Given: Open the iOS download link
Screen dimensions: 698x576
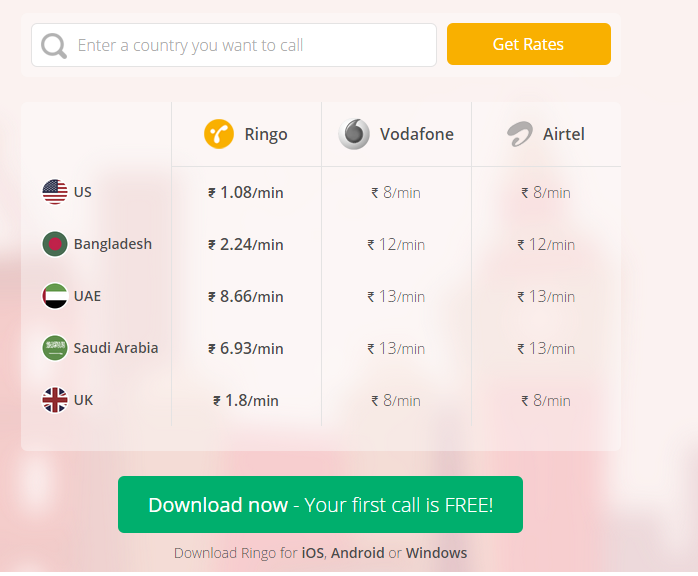Looking at the screenshot, I should (312, 553).
